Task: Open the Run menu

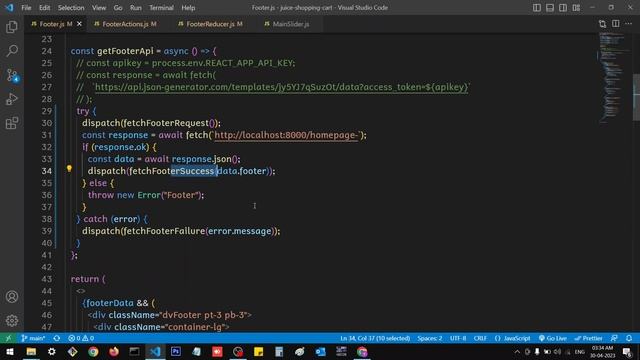Action: [136, 8]
